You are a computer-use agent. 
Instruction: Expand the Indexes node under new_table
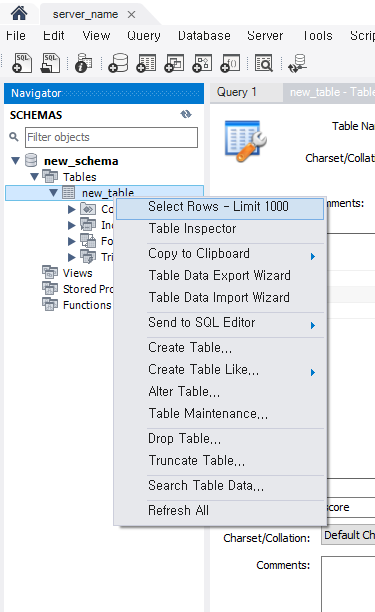tap(71, 225)
